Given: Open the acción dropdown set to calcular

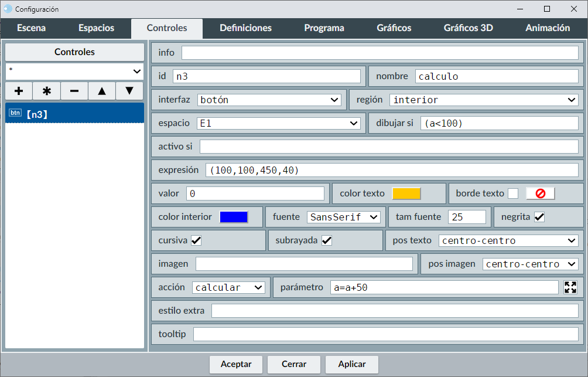Looking at the screenshot, I should (228, 287).
